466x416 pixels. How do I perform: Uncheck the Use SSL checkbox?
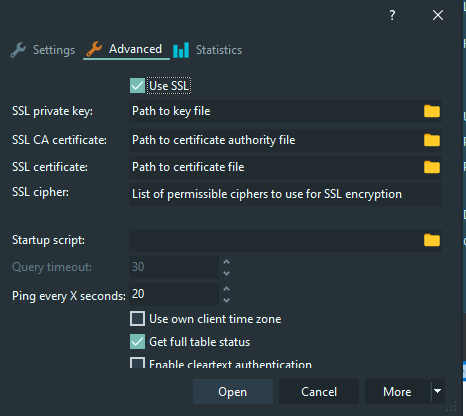(137, 86)
